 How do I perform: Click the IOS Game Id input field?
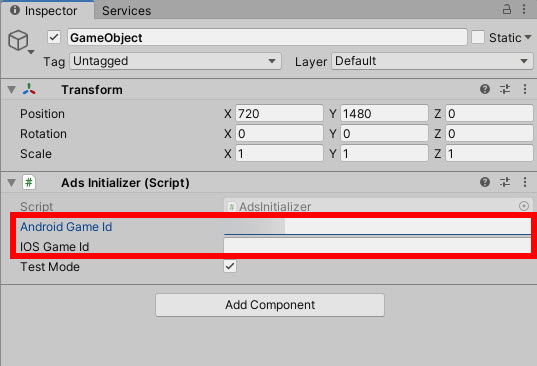click(377, 246)
